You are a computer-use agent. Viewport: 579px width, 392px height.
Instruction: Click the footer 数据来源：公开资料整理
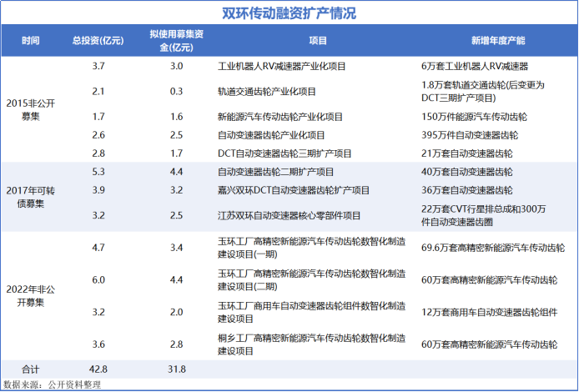point(52,385)
